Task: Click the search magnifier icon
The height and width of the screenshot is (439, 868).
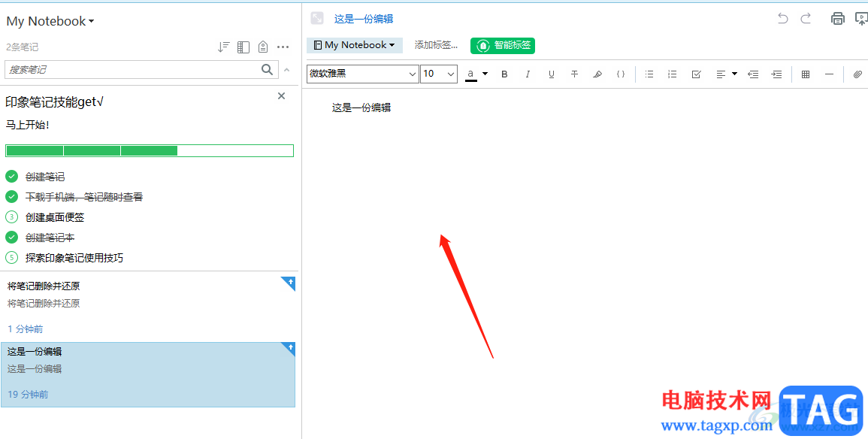Action: 267,70
